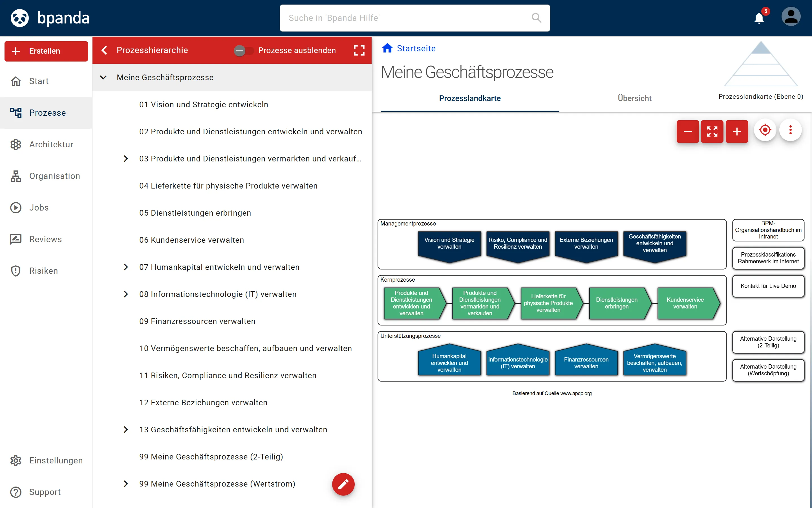The height and width of the screenshot is (508, 812).
Task: Go to Start in the sidebar
Action: pos(46,81)
